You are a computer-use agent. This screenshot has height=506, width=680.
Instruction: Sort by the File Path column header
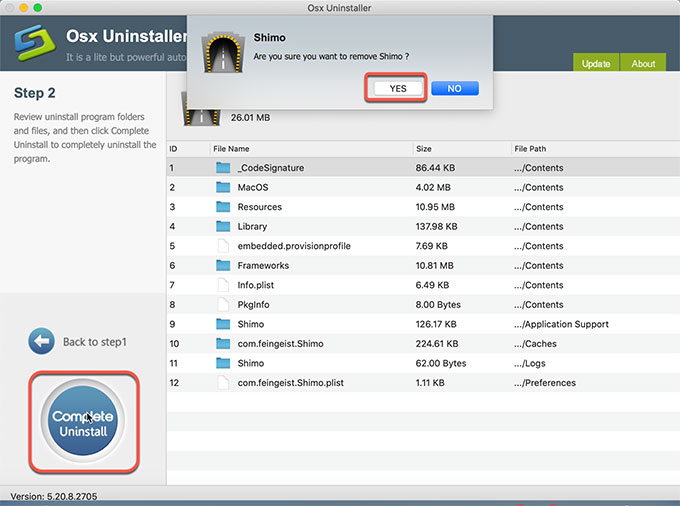531,149
